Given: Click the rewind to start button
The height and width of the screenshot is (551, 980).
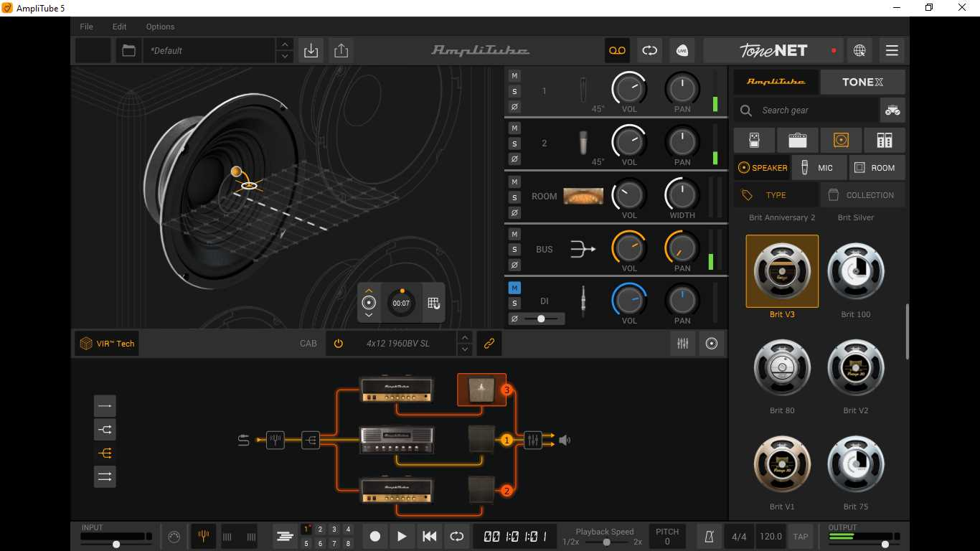Looking at the screenshot, I should click(x=429, y=536).
